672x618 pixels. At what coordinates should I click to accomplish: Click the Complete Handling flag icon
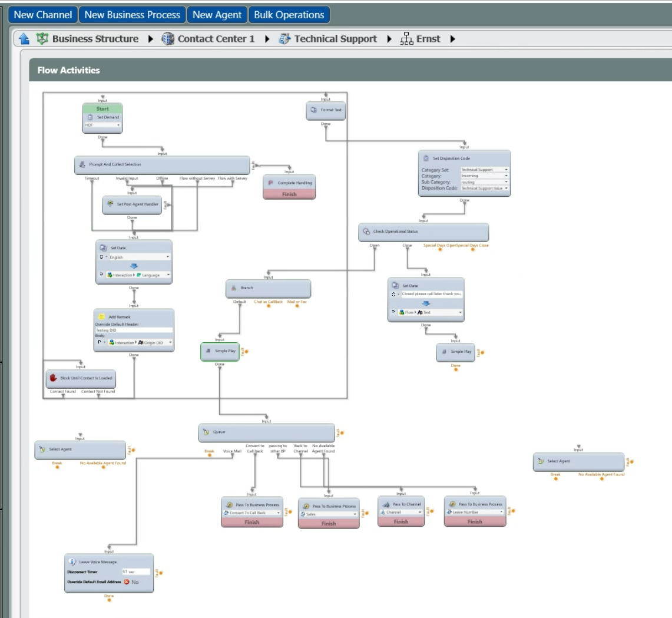(x=270, y=183)
